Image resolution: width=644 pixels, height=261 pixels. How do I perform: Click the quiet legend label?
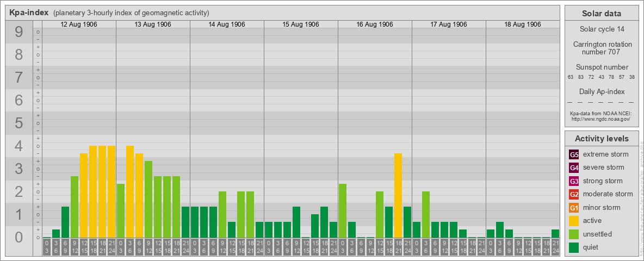point(592,247)
